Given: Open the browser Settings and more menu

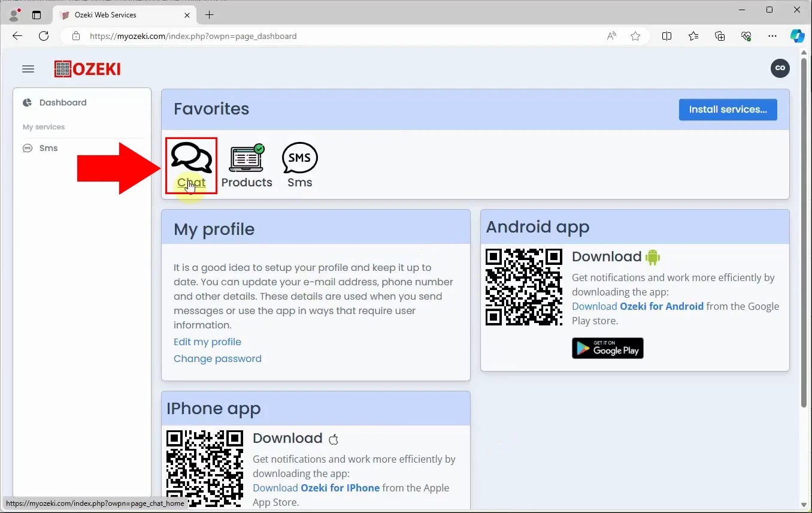Looking at the screenshot, I should (772, 36).
